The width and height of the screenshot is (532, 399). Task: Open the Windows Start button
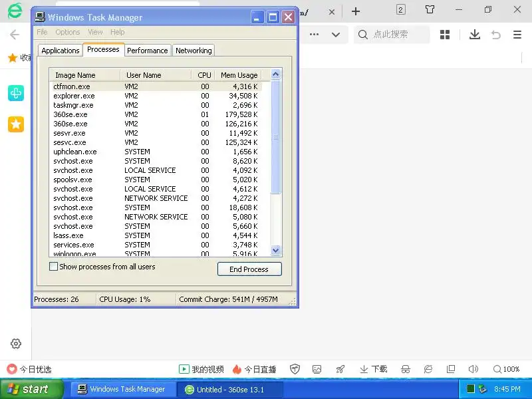tap(32, 389)
